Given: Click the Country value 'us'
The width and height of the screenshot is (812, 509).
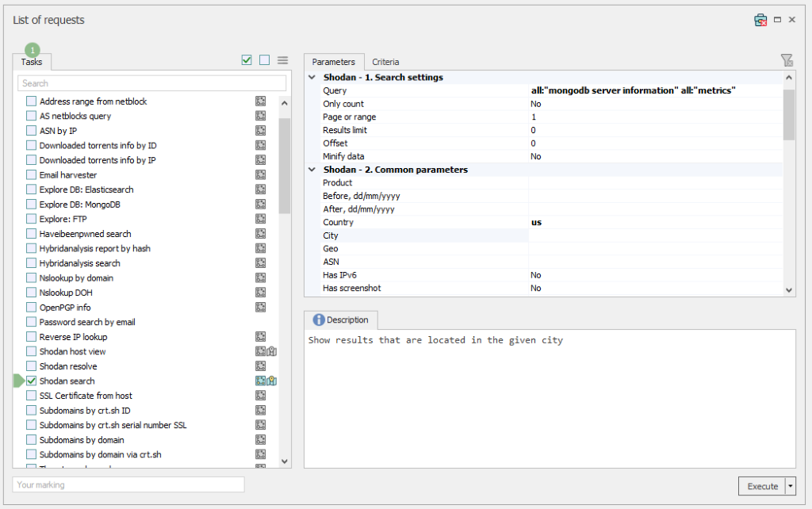Looking at the screenshot, I should click(x=537, y=222).
